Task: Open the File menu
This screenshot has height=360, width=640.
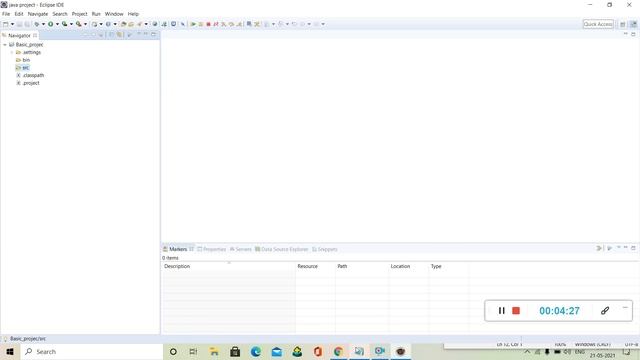Action: point(6,14)
